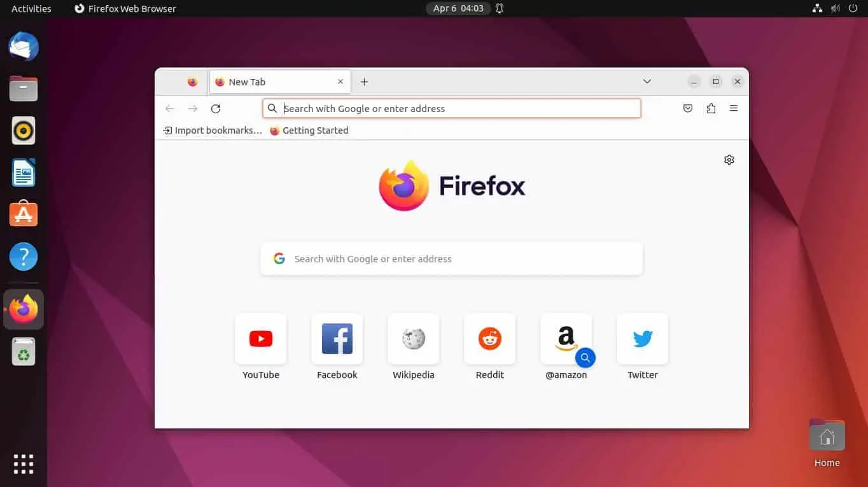Viewport: 868px width, 487px height.
Task: Click the notification bell icon
Action: [500, 8]
